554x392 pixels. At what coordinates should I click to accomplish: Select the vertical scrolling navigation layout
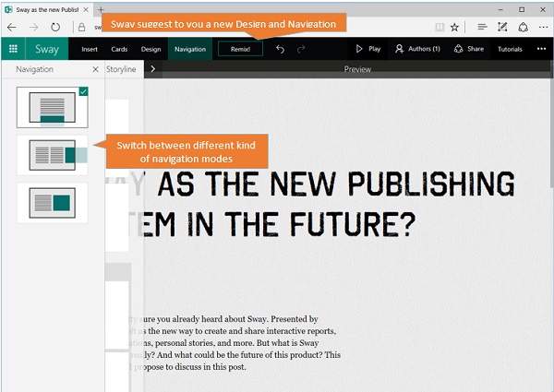pyautogui.click(x=53, y=107)
